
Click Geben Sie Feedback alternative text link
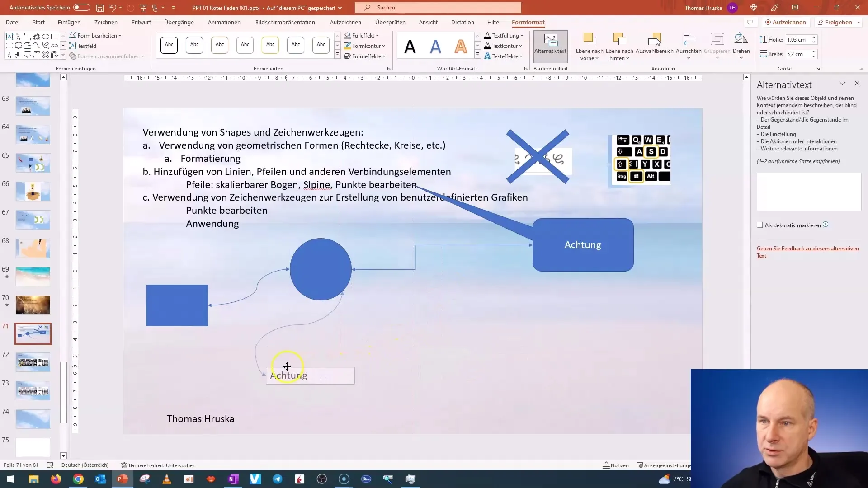pyautogui.click(x=808, y=252)
